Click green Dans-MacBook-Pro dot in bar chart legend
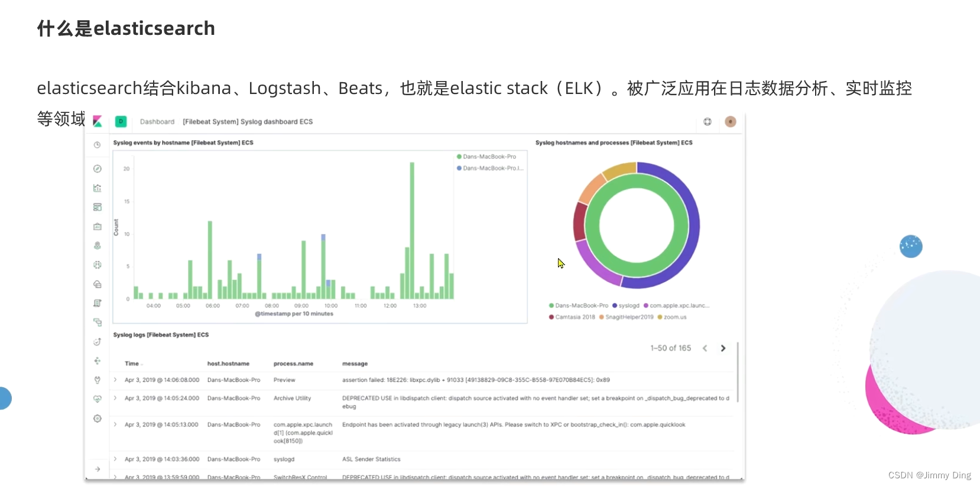This screenshot has height=486, width=980. 459,157
